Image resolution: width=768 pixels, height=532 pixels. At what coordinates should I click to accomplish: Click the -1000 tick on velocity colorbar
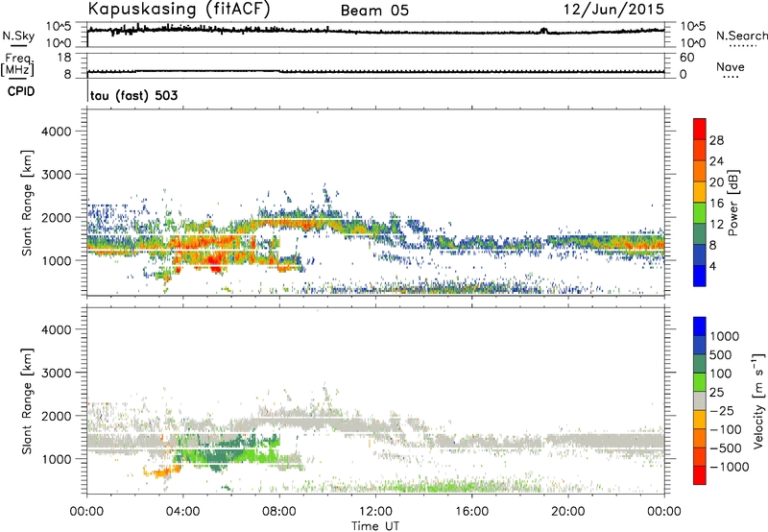click(x=729, y=467)
